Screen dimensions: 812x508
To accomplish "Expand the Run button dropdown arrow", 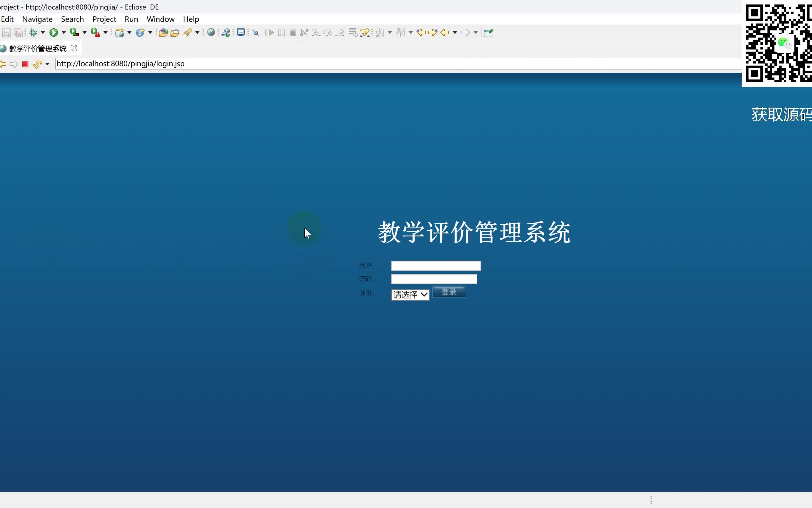I will point(64,32).
